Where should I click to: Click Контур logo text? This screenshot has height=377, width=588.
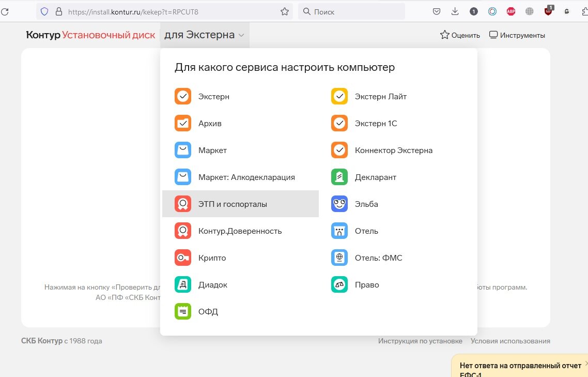click(43, 35)
